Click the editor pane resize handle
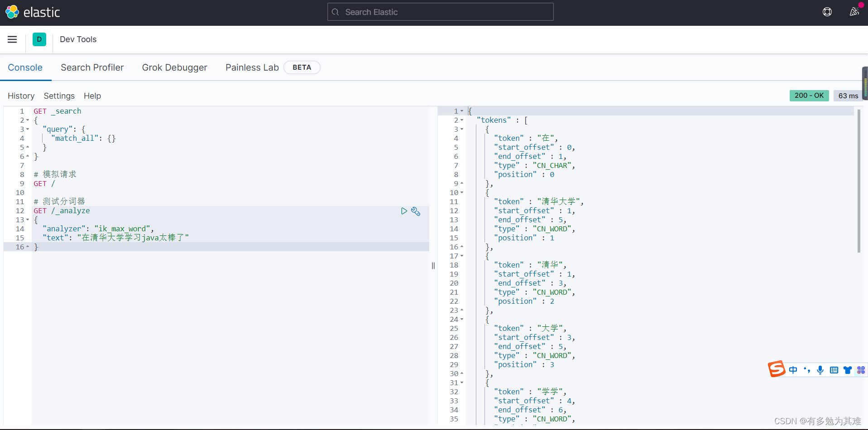Screen dimensions: 868x430 (x=433, y=266)
